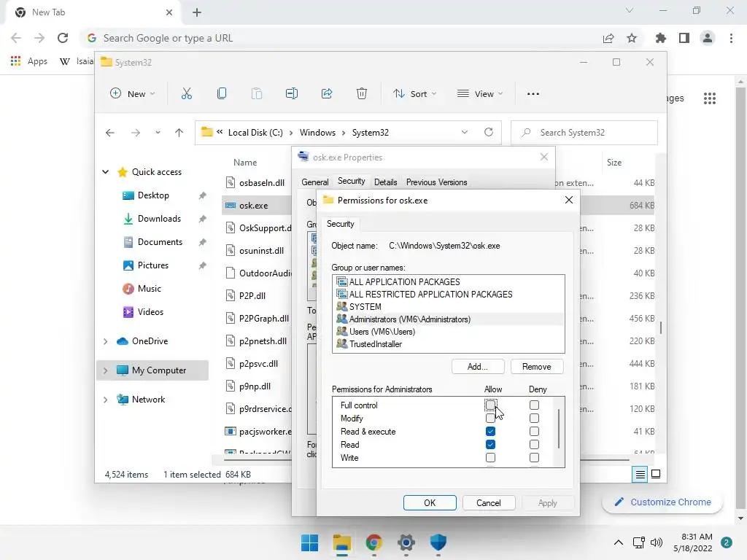Switch to General tab in osk.exe Properties
Image resolution: width=747 pixels, height=560 pixels.
315,182
